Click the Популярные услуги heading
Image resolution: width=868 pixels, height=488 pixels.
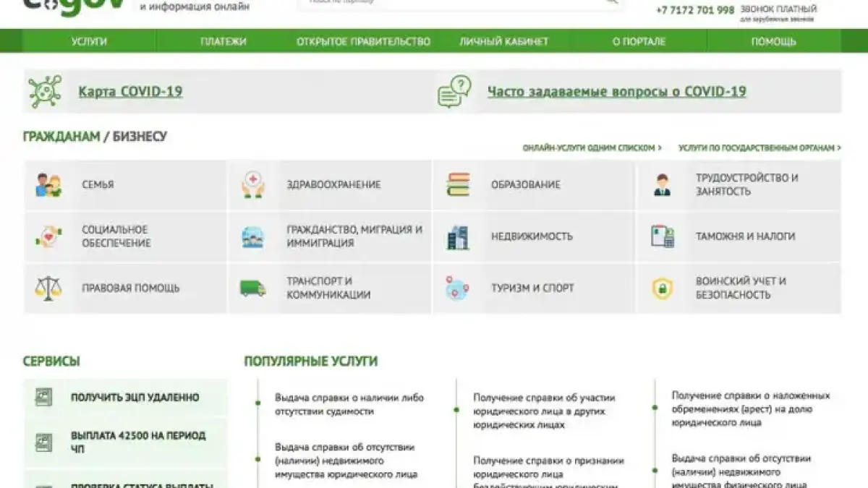(x=311, y=361)
